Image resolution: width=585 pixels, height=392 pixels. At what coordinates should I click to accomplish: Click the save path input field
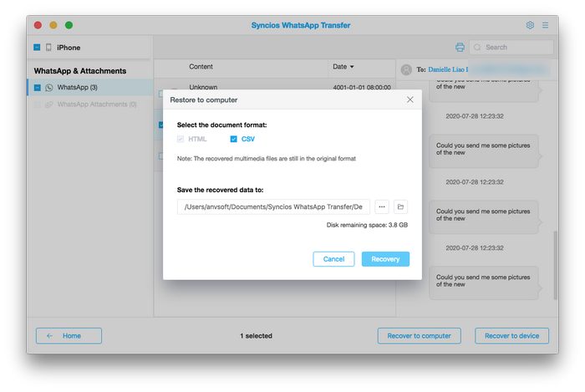point(273,206)
